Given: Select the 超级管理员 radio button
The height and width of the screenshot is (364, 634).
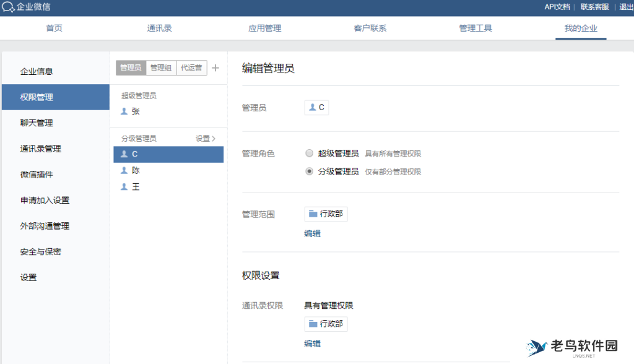Looking at the screenshot, I should pos(308,154).
